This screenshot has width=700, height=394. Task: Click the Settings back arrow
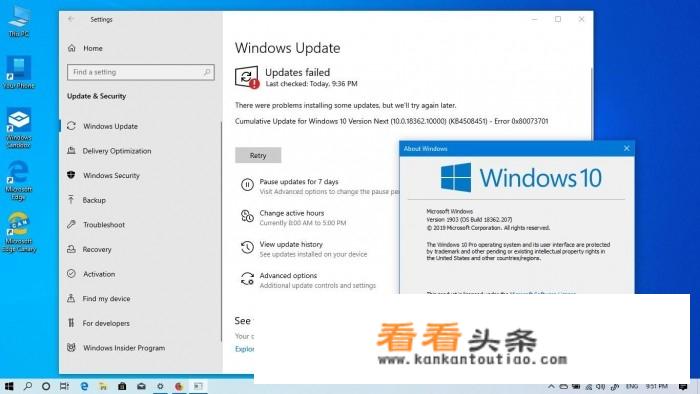pyautogui.click(x=71, y=19)
